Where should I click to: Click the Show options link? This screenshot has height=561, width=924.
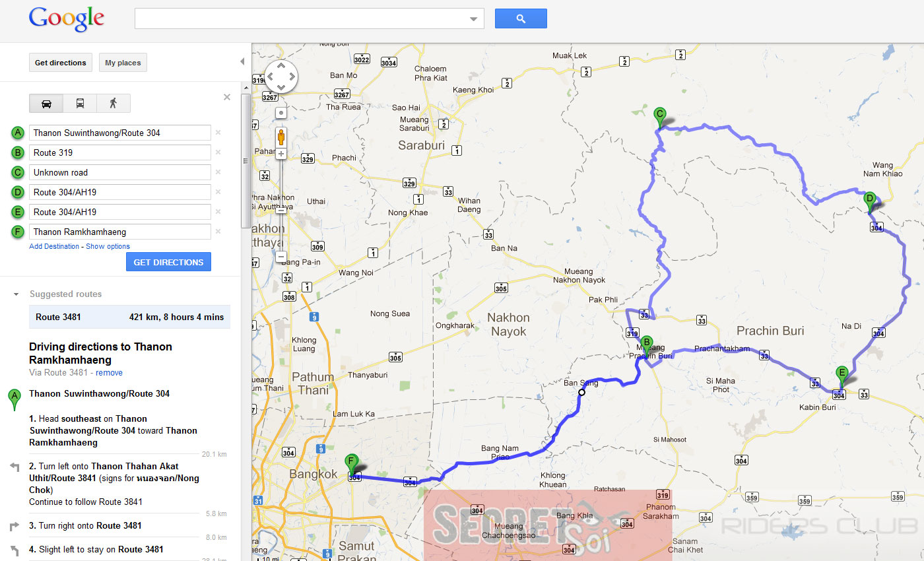click(108, 246)
